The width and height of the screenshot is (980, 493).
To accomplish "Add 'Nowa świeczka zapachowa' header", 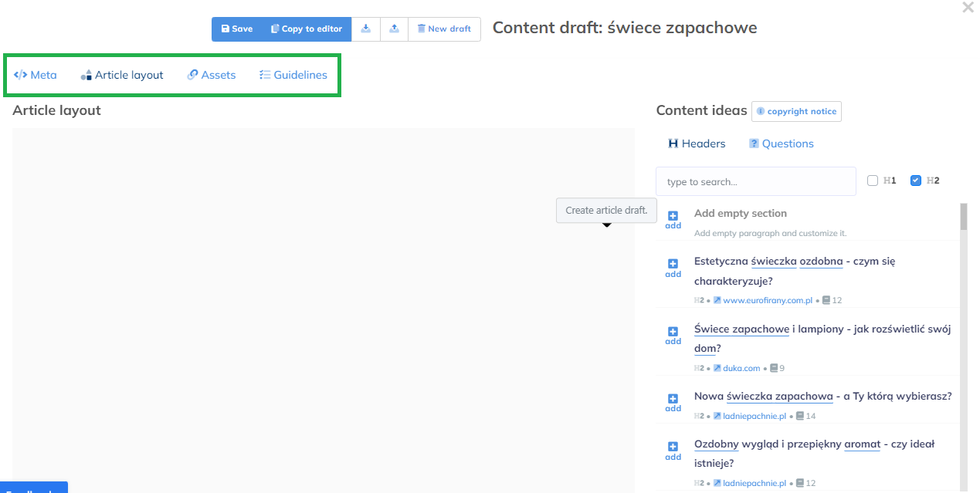I will [673, 400].
